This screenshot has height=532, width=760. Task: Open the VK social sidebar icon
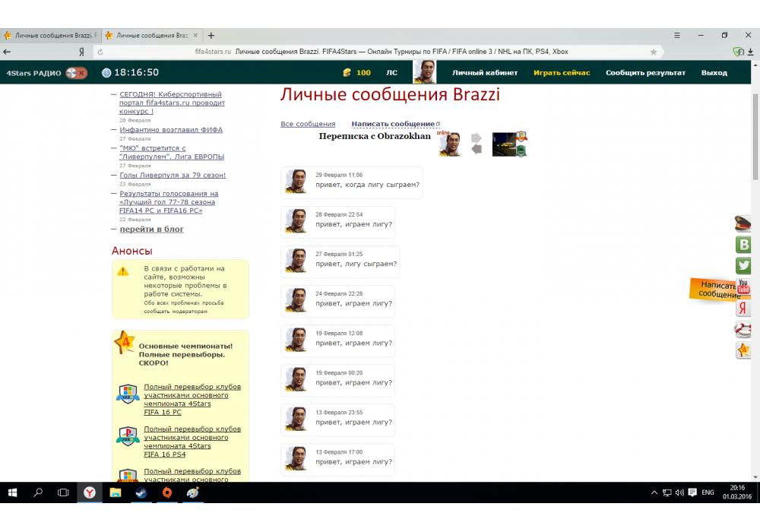click(x=743, y=245)
